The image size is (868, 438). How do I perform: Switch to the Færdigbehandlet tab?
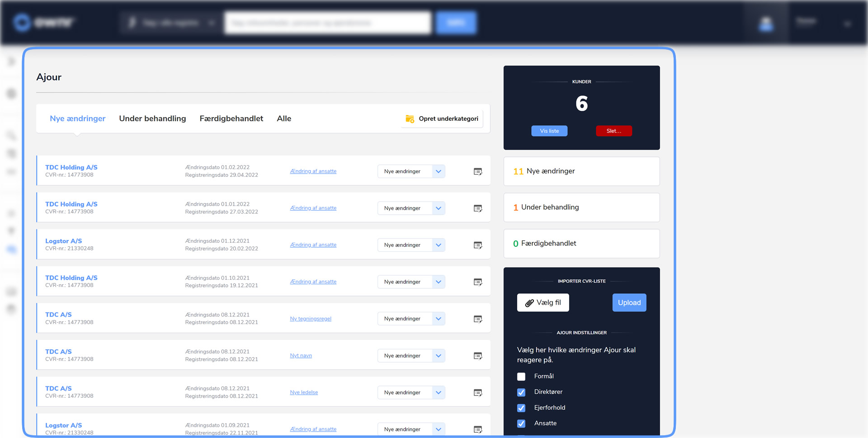click(x=231, y=118)
